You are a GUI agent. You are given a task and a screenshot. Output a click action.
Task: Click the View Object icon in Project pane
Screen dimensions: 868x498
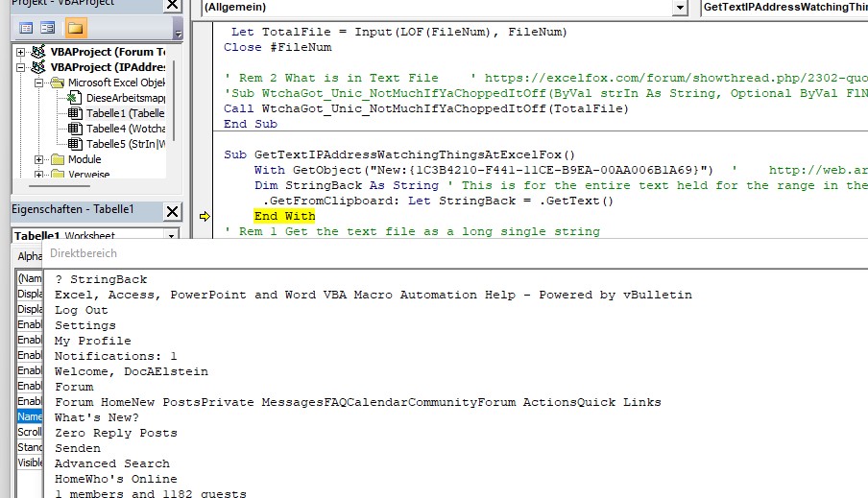pos(48,28)
